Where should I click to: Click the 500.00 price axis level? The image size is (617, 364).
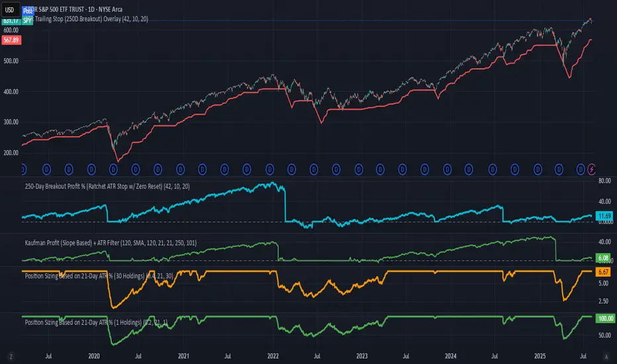[11, 61]
